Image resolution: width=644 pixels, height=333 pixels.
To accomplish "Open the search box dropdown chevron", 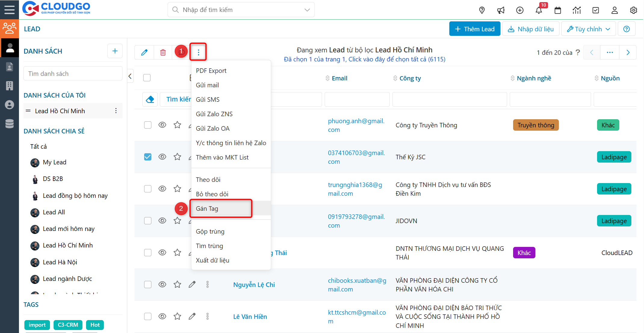I will tap(307, 10).
